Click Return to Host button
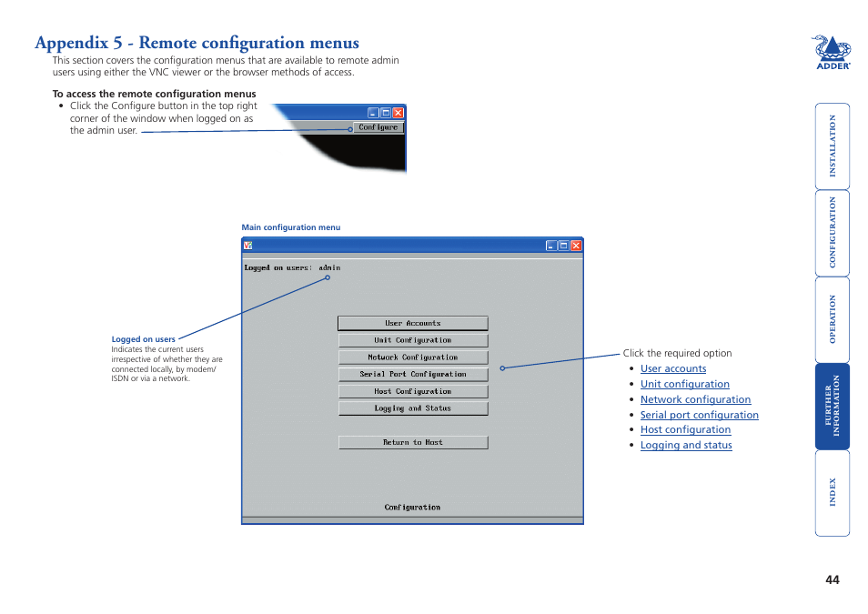The width and height of the screenshot is (868, 614). point(413,442)
